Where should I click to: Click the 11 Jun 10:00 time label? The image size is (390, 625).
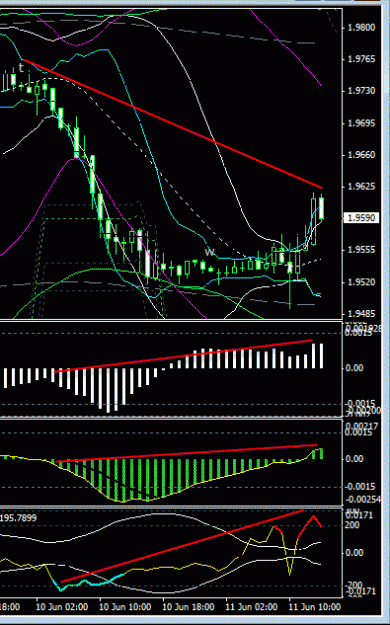pos(315,607)
